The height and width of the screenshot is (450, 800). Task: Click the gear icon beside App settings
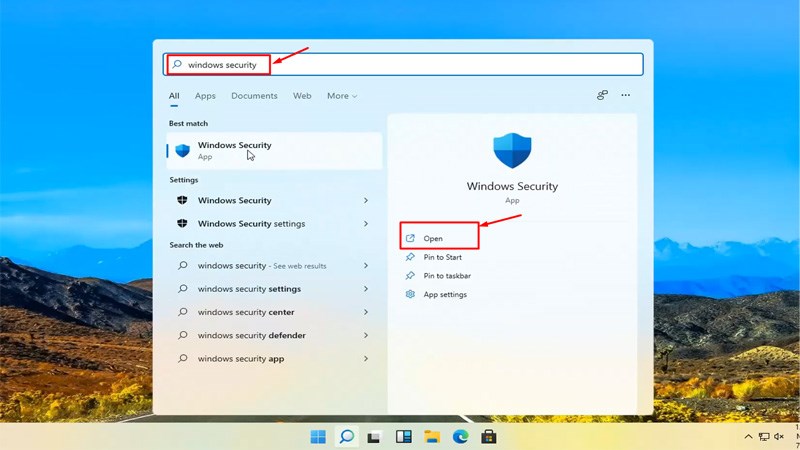coord(410,294)
